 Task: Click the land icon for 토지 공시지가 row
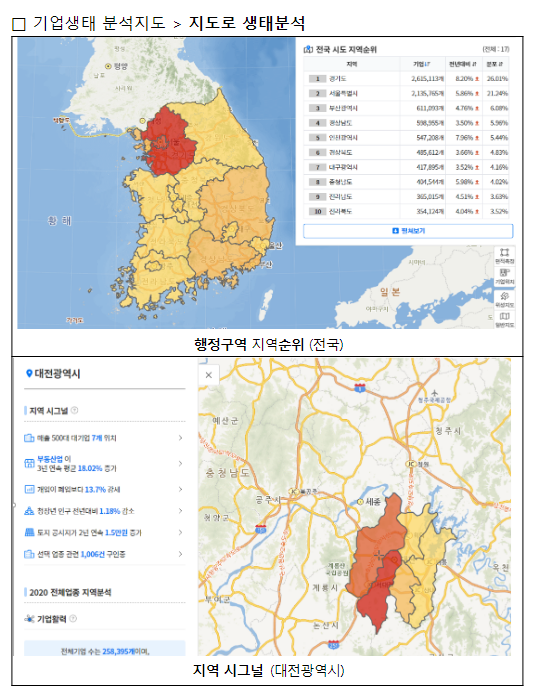pyautogui.click(x=29, y=532)
